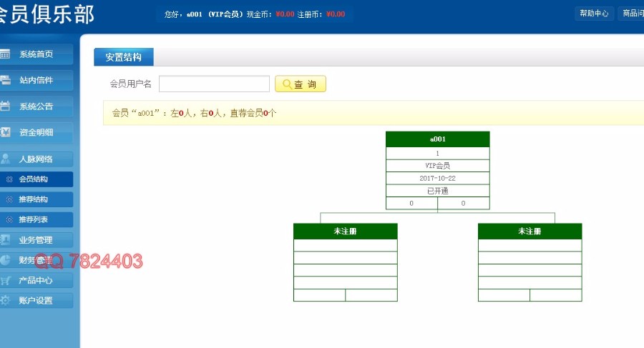644x348 pixels.
Task: Open the 帮助中心 button in header
Action: [x=594, y=14]
